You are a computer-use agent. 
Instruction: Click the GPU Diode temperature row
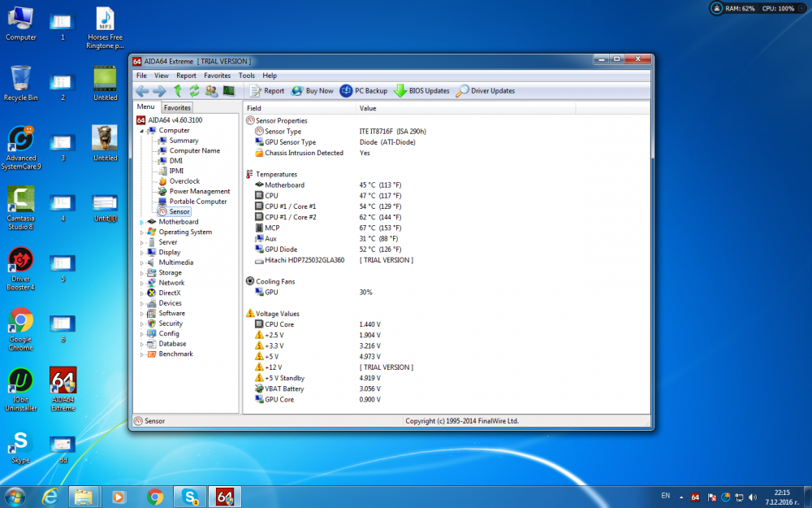point(328,250)
